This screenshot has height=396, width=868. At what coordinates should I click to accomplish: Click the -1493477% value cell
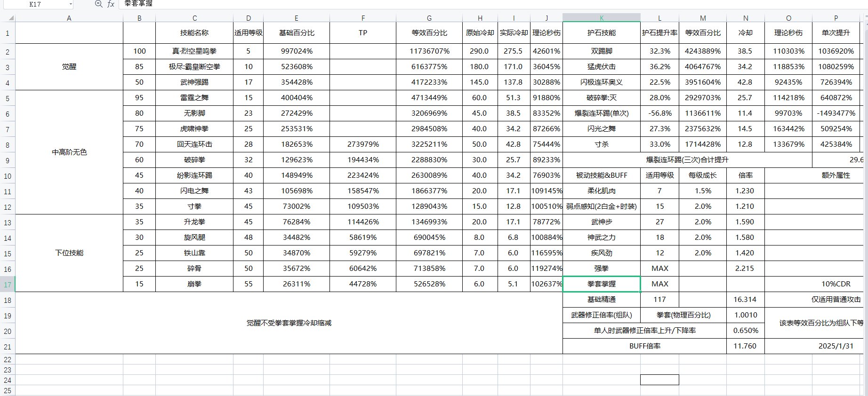tap(836, 113)
